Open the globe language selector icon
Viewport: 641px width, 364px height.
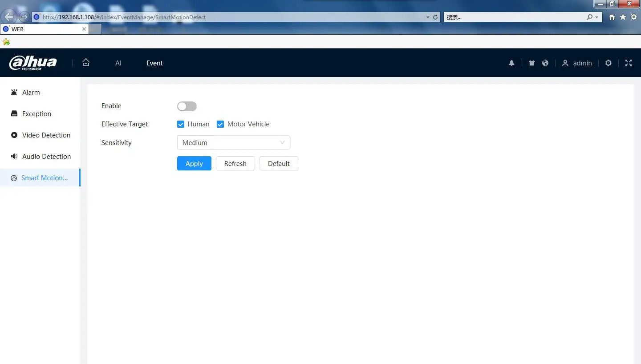pos(545,63)
